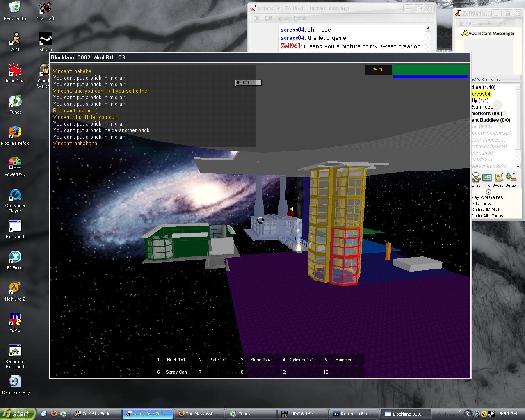This screenshot has height=420, width=525.
Task: Select buddy RyanRodel in Buddy List
Action: click(483, 107)
